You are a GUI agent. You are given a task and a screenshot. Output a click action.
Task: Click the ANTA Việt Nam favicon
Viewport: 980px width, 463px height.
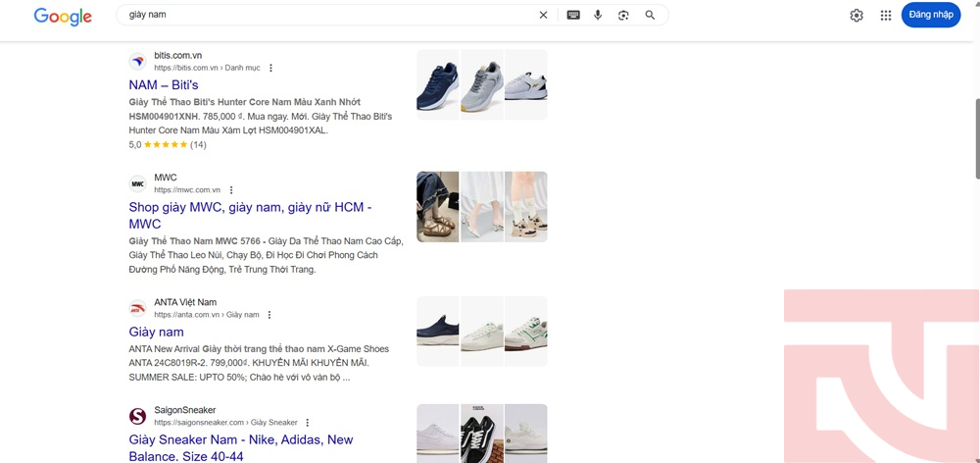[137, 308]
